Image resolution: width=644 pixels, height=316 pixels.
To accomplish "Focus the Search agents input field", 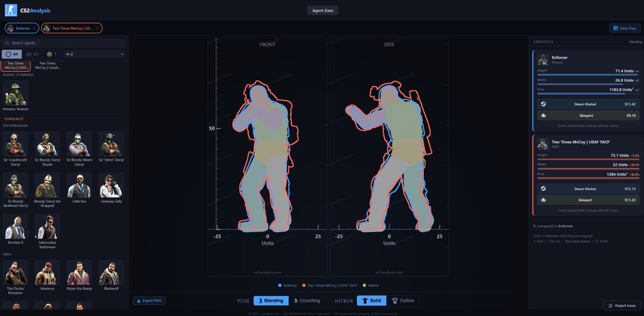I will (64, 43).
